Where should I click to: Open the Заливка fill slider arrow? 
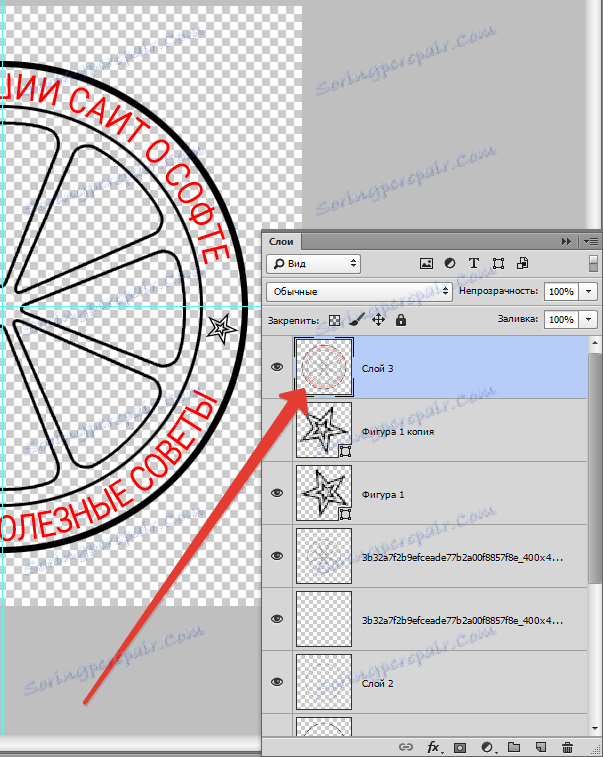point(589,320)
